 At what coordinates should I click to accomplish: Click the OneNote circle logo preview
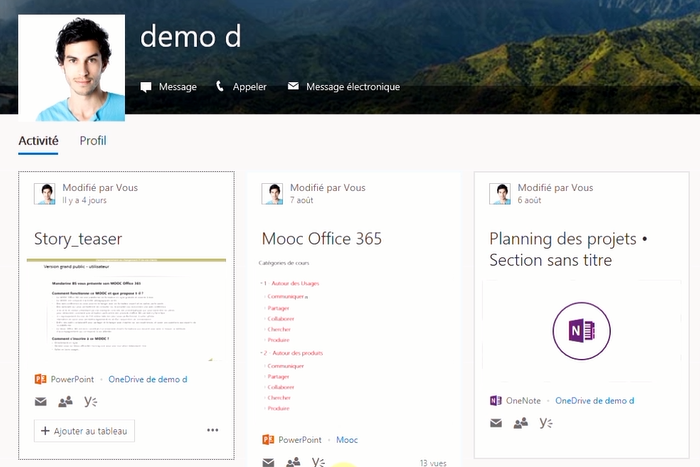tap(582, 331)
